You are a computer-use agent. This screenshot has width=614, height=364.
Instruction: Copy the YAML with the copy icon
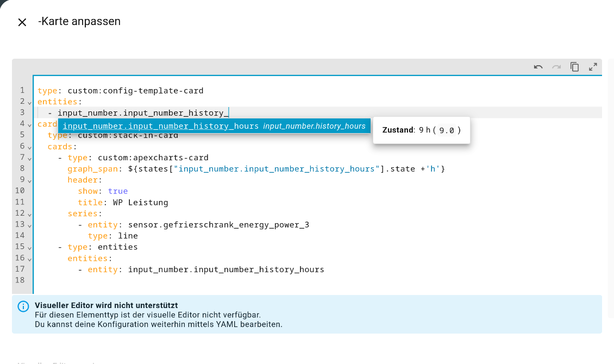[574, 67]
